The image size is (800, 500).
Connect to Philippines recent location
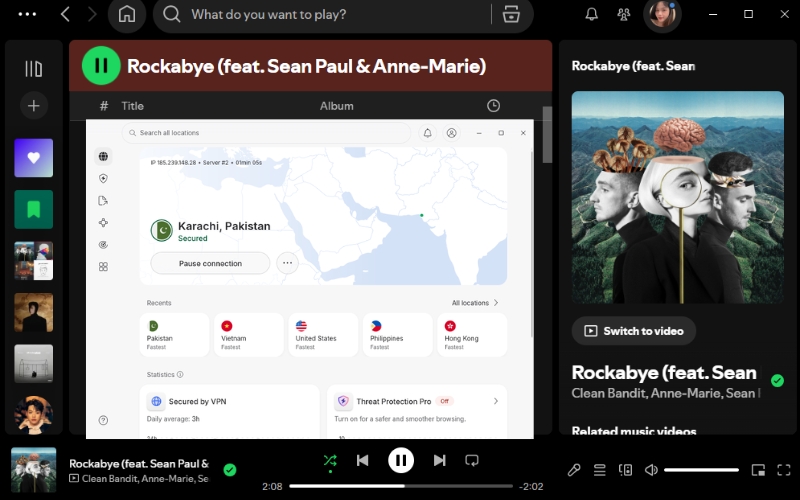coord(398,335)
